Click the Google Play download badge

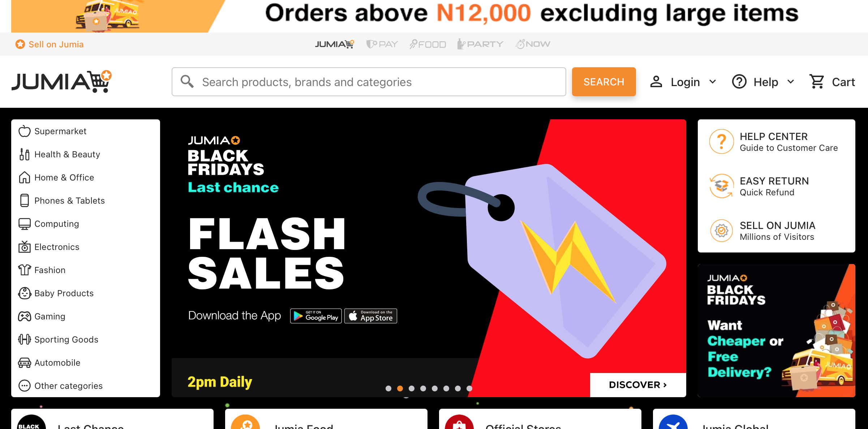(x=316, y=316)
